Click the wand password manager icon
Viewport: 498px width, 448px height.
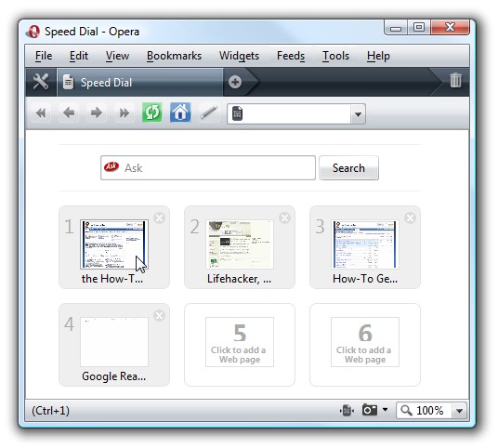[209, 112]
